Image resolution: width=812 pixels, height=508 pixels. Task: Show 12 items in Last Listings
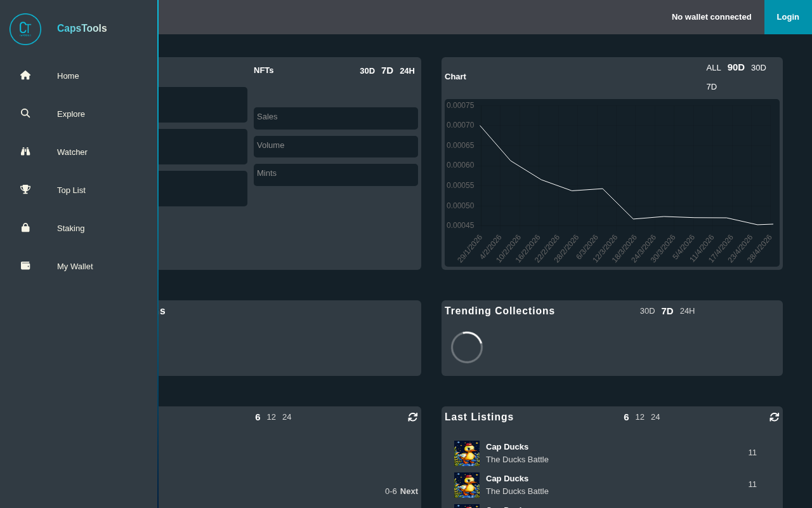(640, 417)
